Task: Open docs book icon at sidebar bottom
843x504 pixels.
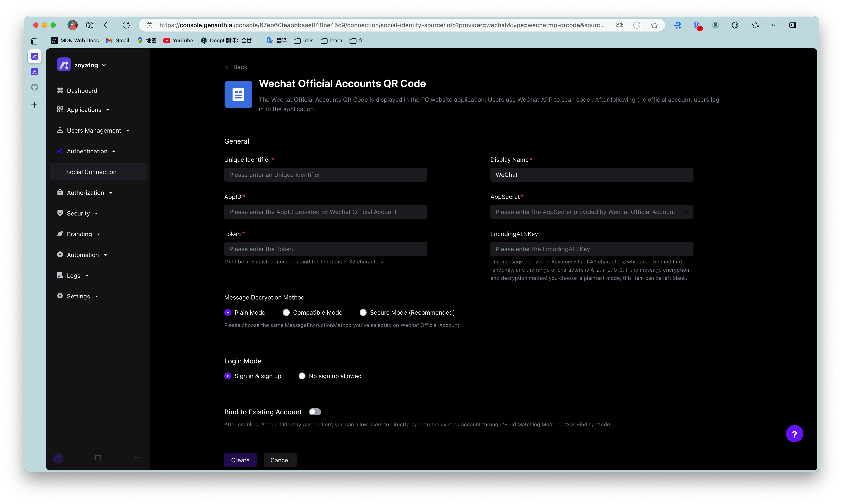Action: [98, 458]
